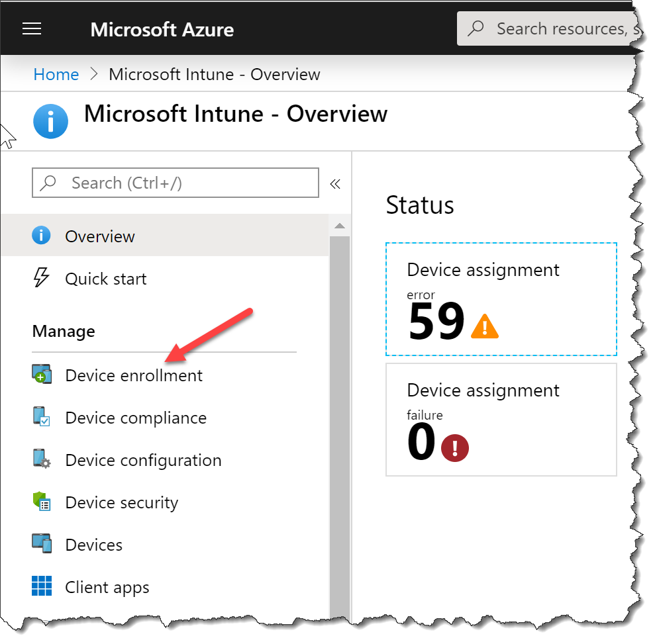This screenshot has width=659, height=644.
Task: Open Client apps using its grid icon
Action: pyautogui.click(x=42, y=586)
